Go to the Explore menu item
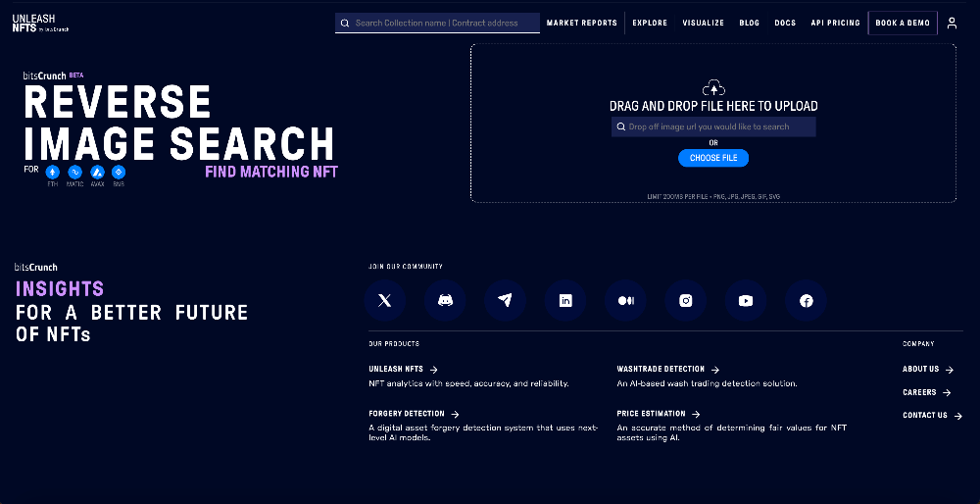The image size is (980, 504). (650, 23)
